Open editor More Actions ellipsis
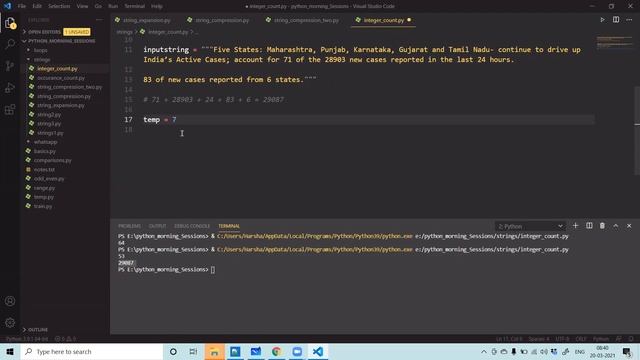 point(629,20)
